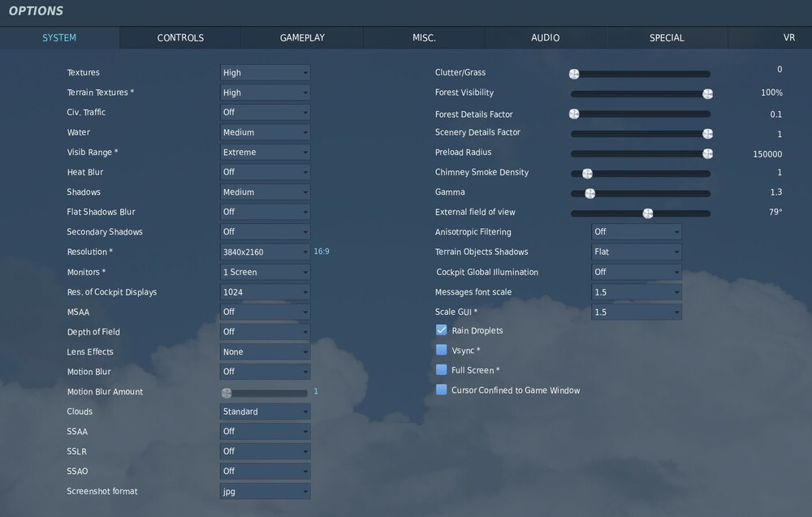
Task: Click the Forest Details Factor slider handle
Action: click(574, 114)
